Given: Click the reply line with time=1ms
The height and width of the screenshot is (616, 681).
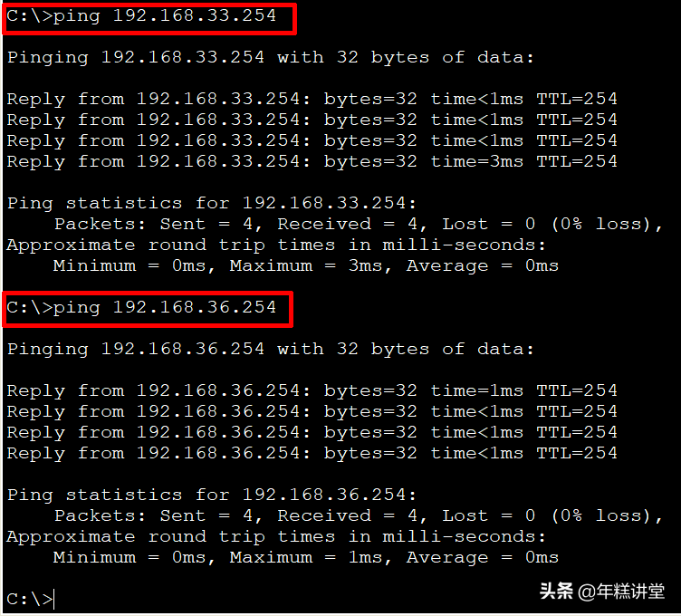Looking at the screenshot, I should pos(312,391).
